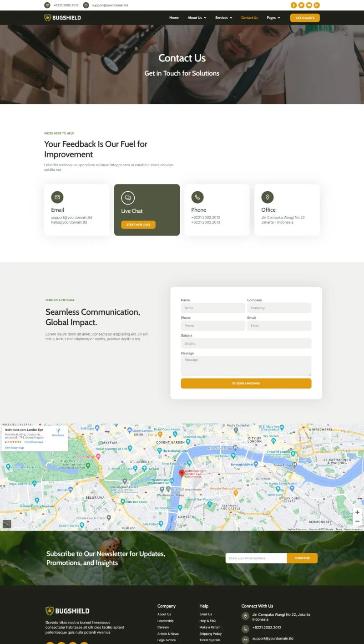Select Contact Us in the navigation bar
Image resolution: width=364 pixels, height=644 pixels.
249,18
